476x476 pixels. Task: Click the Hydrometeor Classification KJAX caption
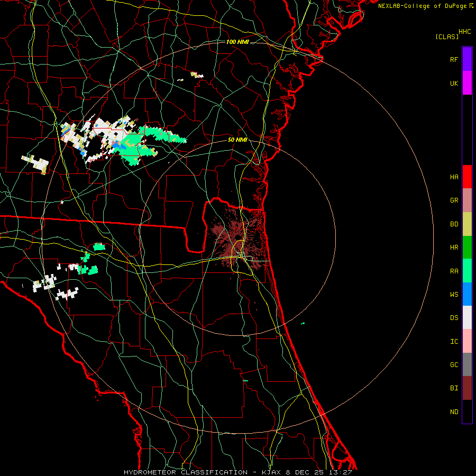237,472
